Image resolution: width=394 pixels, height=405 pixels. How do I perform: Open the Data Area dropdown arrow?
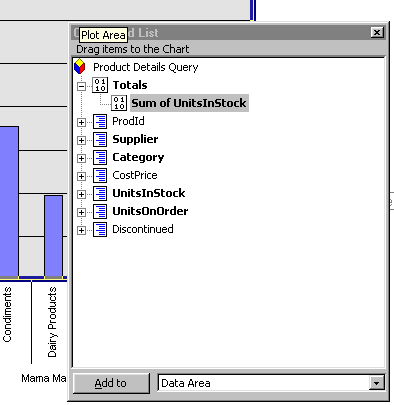[377, 383]
